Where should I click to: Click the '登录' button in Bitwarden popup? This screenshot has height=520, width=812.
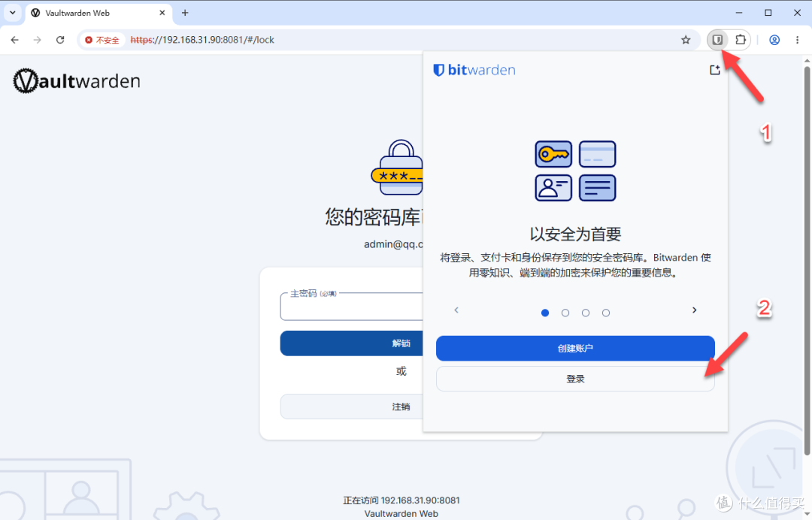[x=575, y=379]
